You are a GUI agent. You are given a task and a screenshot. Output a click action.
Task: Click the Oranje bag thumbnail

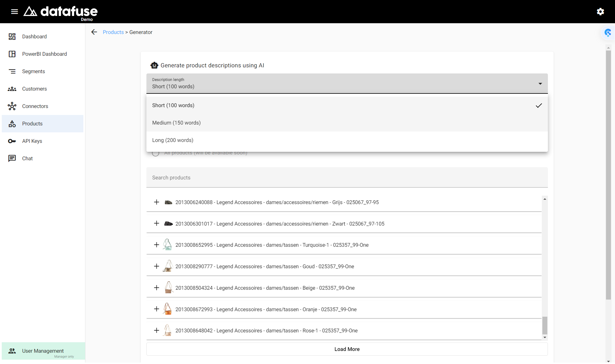[168, 309]
